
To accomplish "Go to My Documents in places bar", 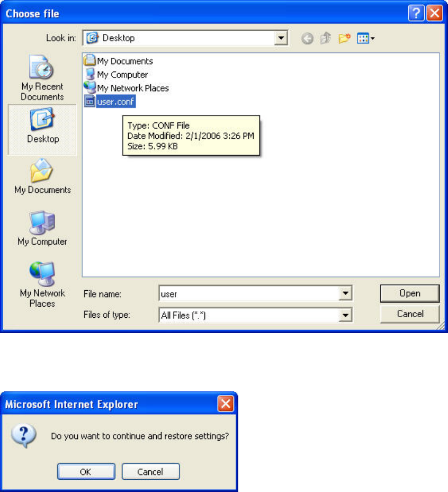I will tap(42, 176).
